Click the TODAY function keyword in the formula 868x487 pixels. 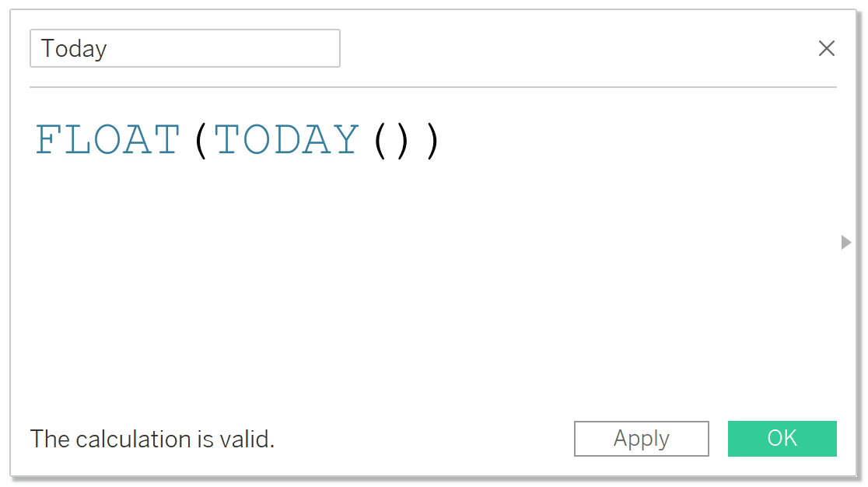point(286,139)
